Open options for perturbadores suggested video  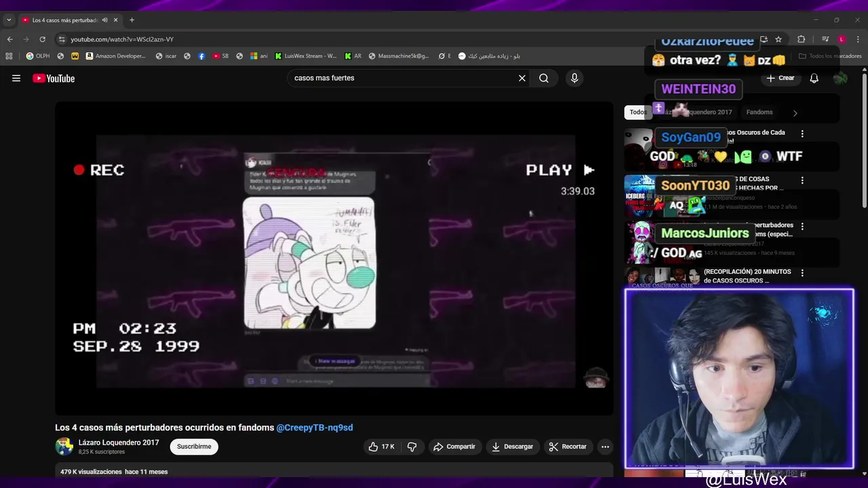coord(802,226)
